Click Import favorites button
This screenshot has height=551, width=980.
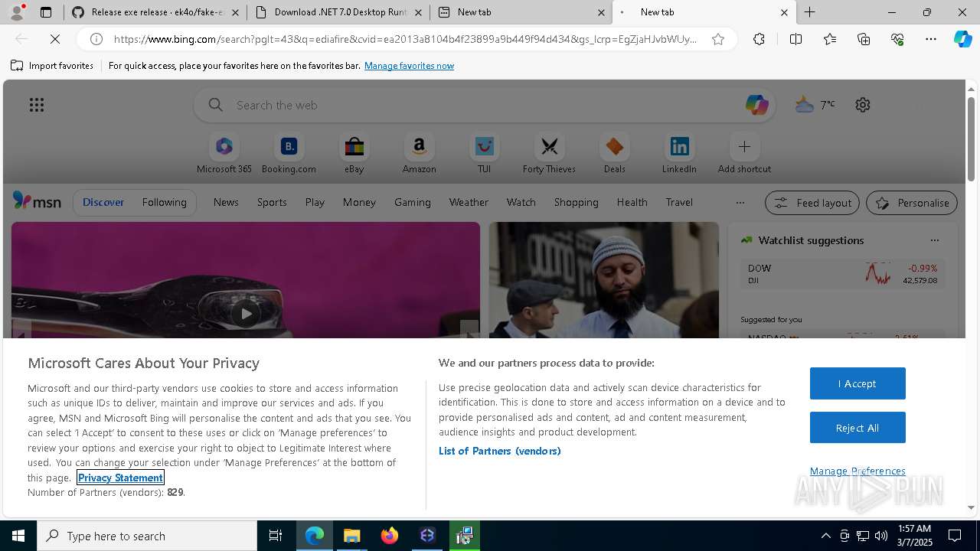click(52, 66)
